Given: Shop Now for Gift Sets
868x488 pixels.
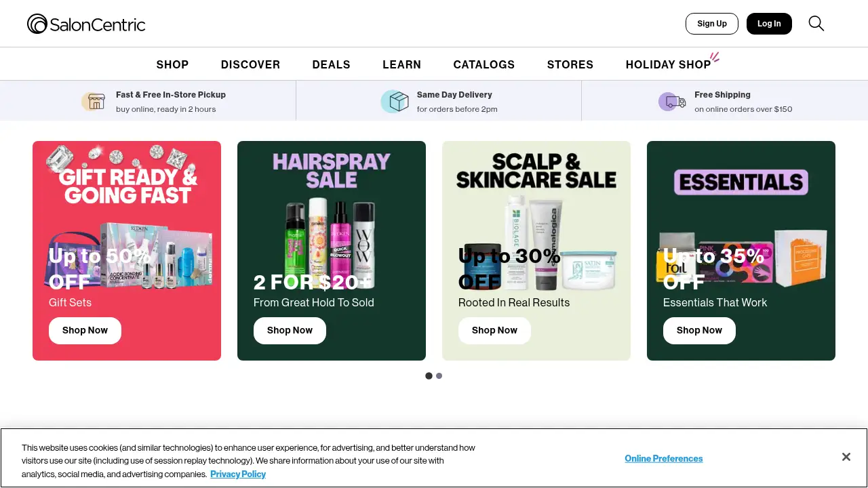Looking at the screenshot, I should point(85,331).
